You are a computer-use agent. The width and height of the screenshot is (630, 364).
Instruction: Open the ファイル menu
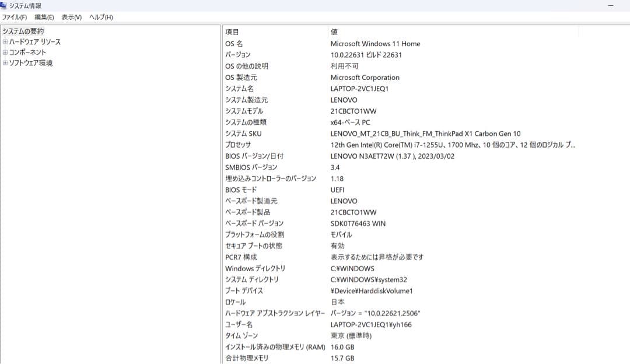tap(15, 17)
